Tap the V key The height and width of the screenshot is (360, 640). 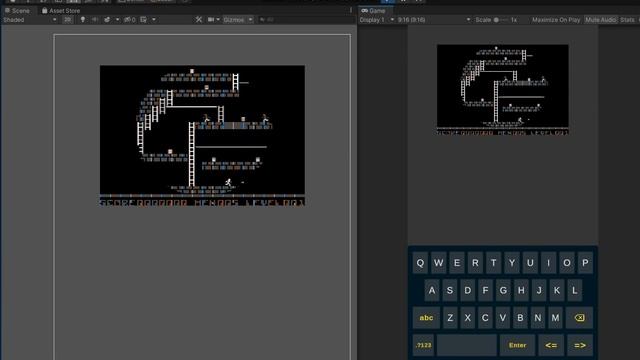[503, 318]
